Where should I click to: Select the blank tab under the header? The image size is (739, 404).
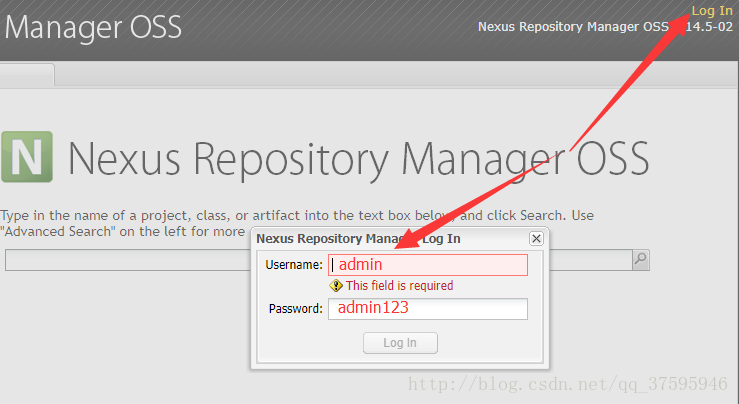pyautogui.click(x=27, y=74)
